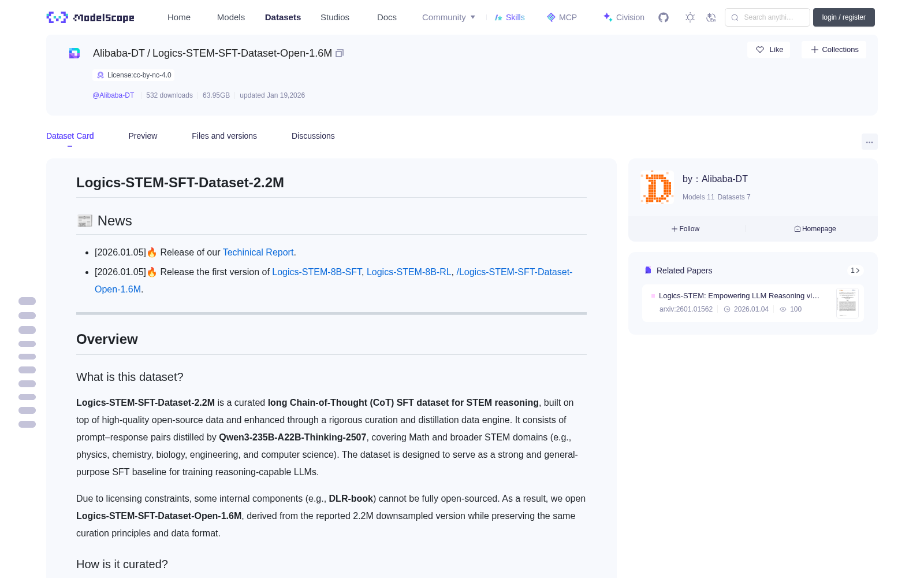Open the three-dots more options menu
The width and height of the screenshot is (924, 578).
(x=869, y=142)
